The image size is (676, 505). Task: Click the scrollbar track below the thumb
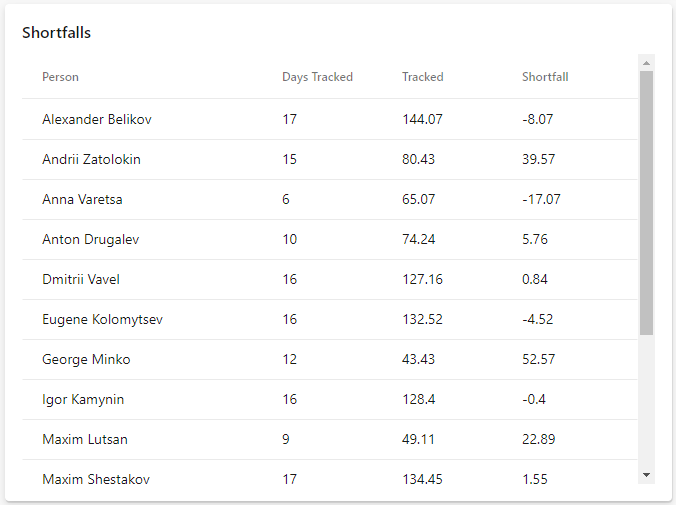click(x=646, y=401)
